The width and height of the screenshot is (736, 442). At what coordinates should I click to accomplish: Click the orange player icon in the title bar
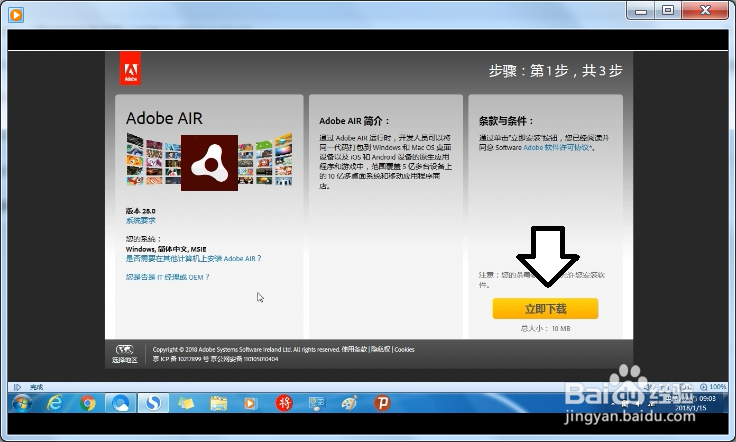(x=15, y=15)
